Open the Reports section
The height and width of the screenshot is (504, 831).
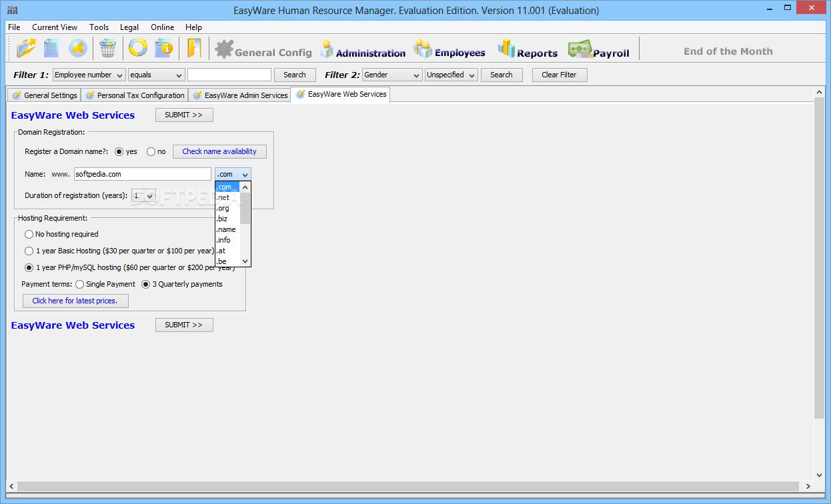528,49
